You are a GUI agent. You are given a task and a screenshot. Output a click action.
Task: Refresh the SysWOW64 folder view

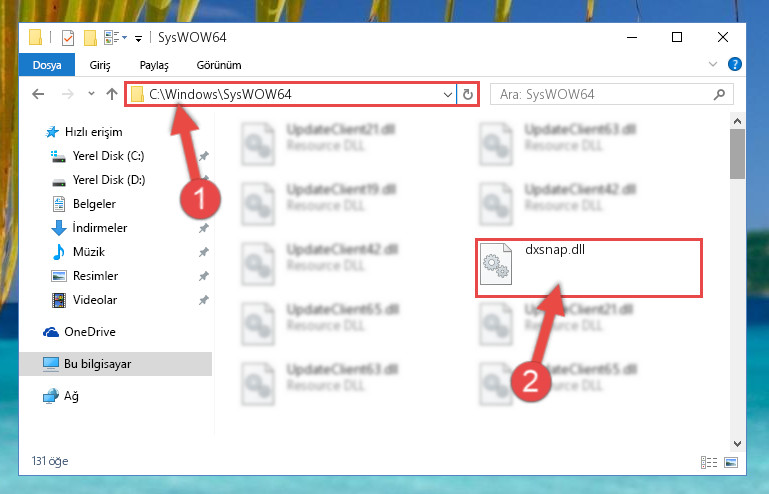[x=468, y=94]
